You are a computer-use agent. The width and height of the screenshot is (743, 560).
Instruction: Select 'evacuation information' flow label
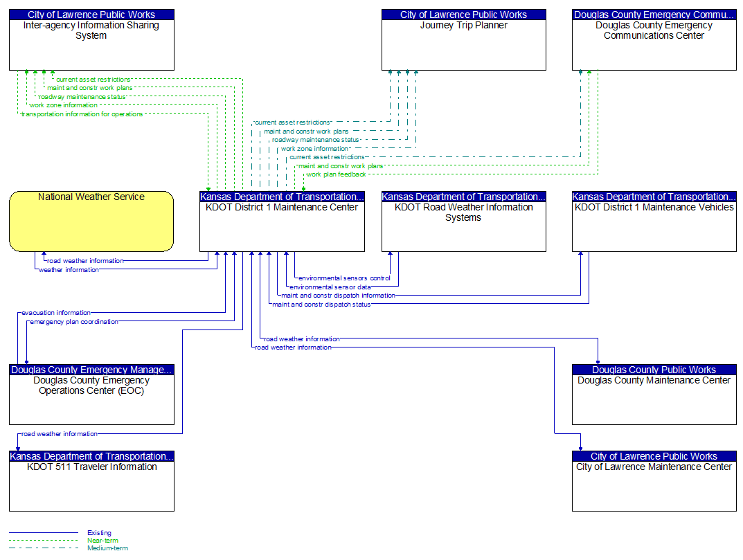pos(56,313)
